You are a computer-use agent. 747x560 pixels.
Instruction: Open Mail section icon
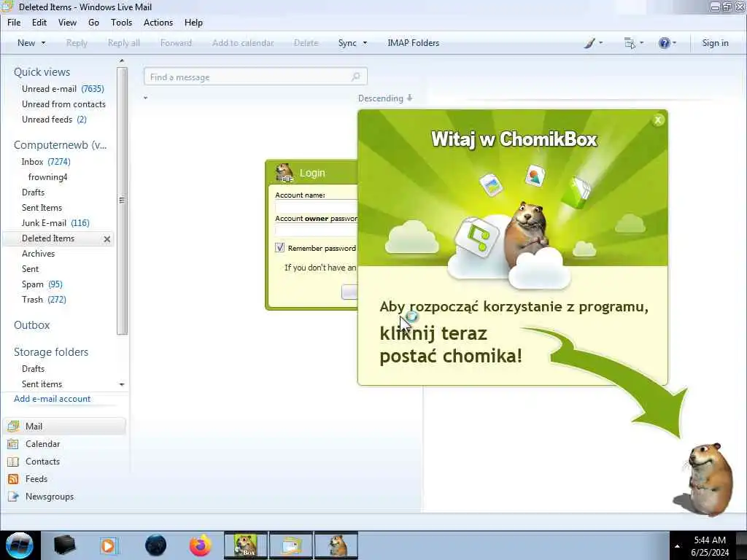click(13, 427)
